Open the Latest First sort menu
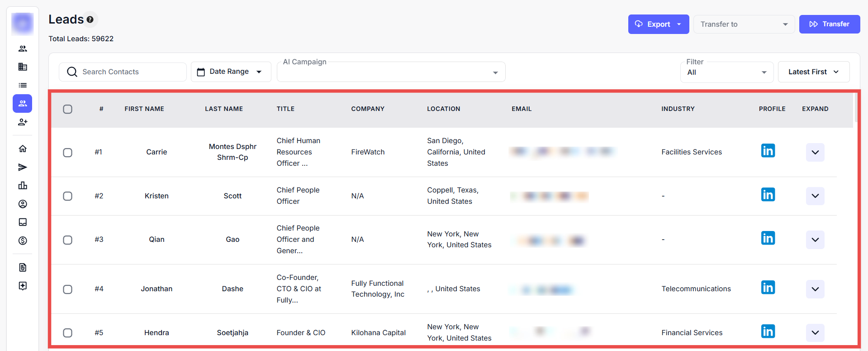Image resolution: width=868 pixels, height=351 pixels. (813, 72)
